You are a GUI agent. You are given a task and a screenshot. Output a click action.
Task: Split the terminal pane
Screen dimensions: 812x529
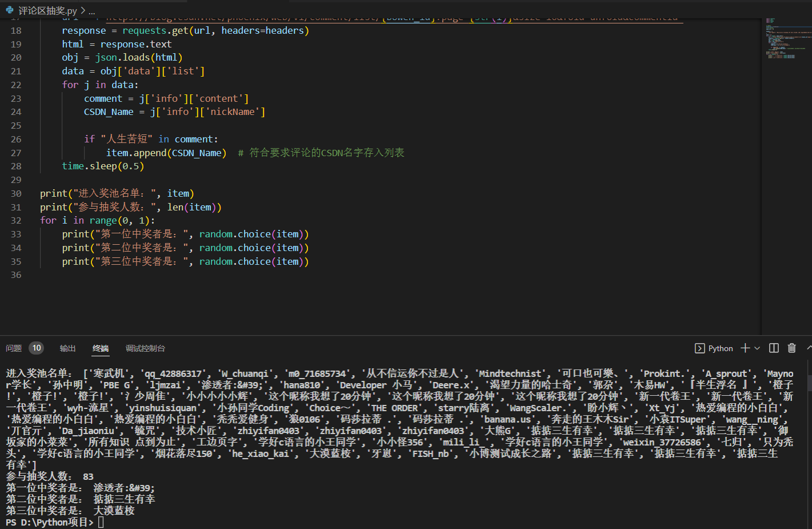pos(774,348)
